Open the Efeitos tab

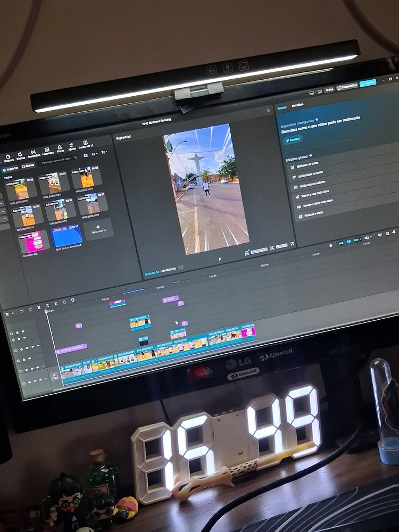coord(20,156)
